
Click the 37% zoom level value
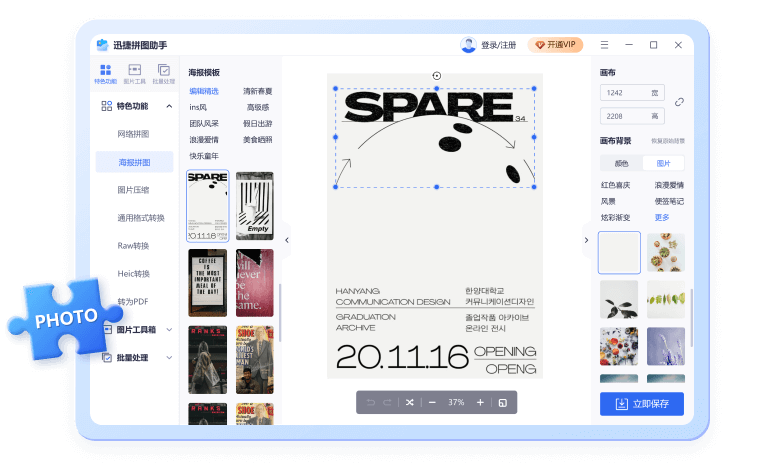(456, 402)
